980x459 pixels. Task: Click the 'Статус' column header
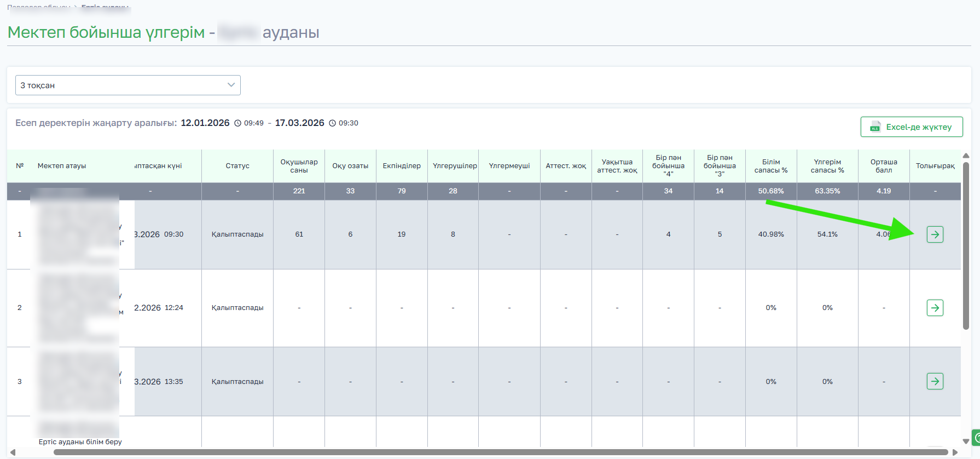(x=237, y=166)
